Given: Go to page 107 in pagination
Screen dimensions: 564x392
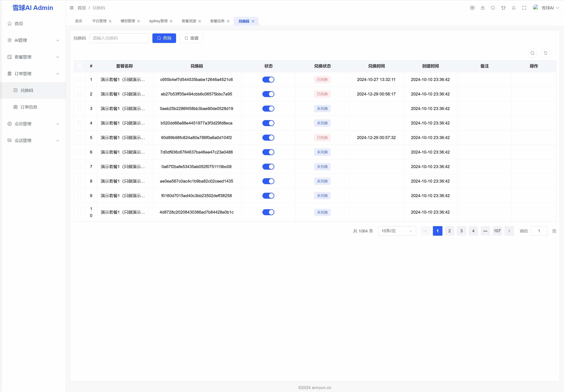Looking at the screenshot, I should pyautogui.click(x=497, y=231).
